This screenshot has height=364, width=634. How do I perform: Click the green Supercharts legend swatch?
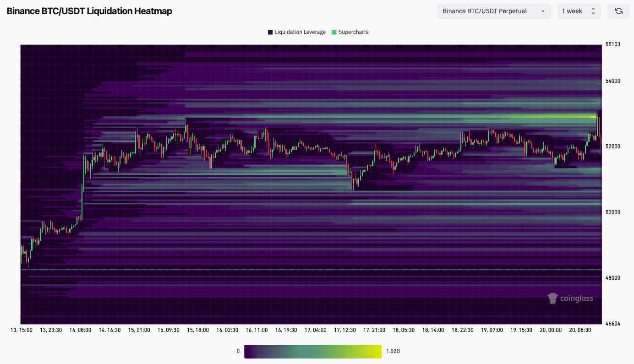334,32
